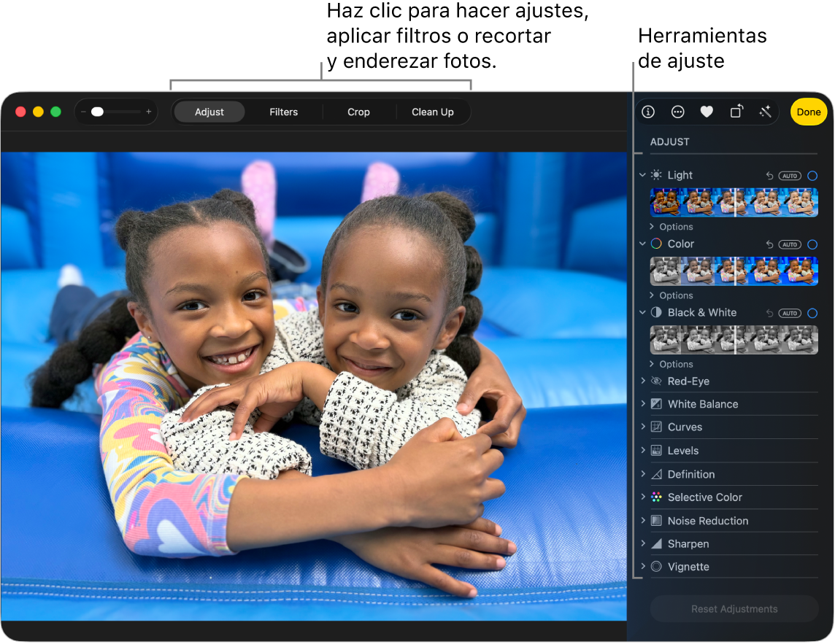Viewport: 835px width, 644px height.
Task: Favorite this photo with the heart icon
Action: [707, 112]
